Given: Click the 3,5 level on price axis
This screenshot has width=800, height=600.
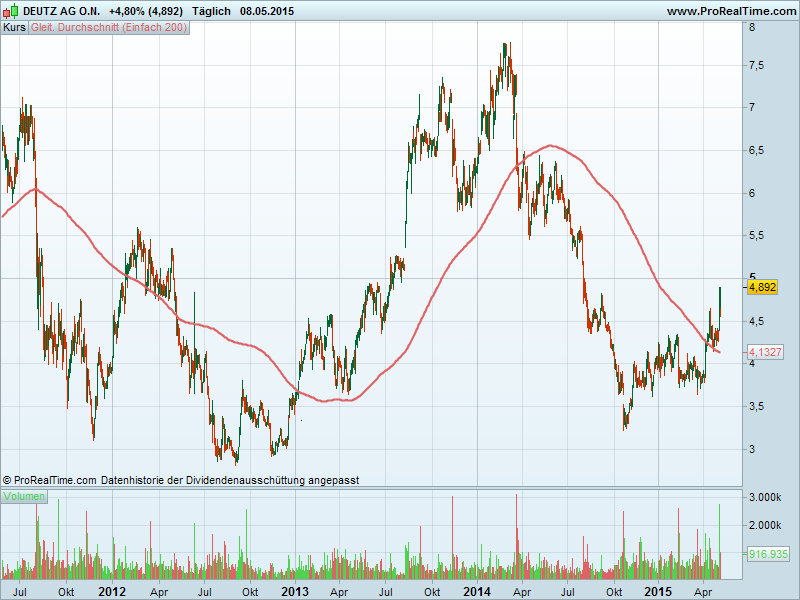Looking at the screenshot, I should click(x=757, y=406).
